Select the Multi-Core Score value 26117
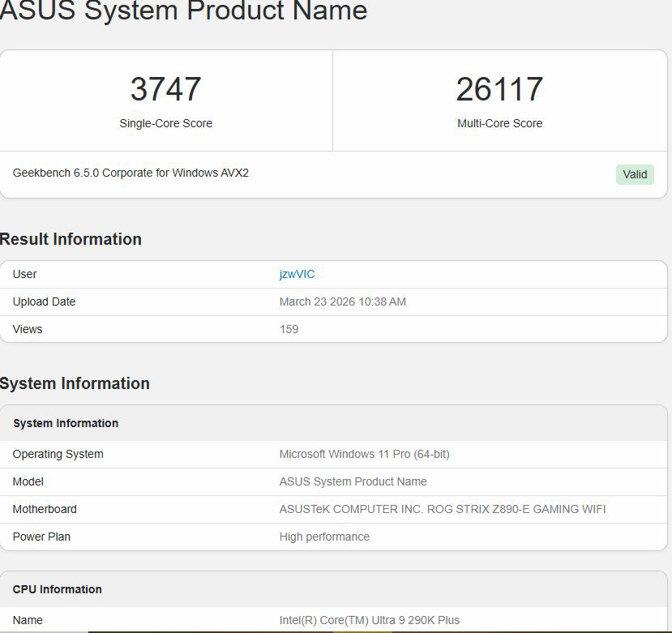Viewport: 672px width, 633px height. point(500,89)
